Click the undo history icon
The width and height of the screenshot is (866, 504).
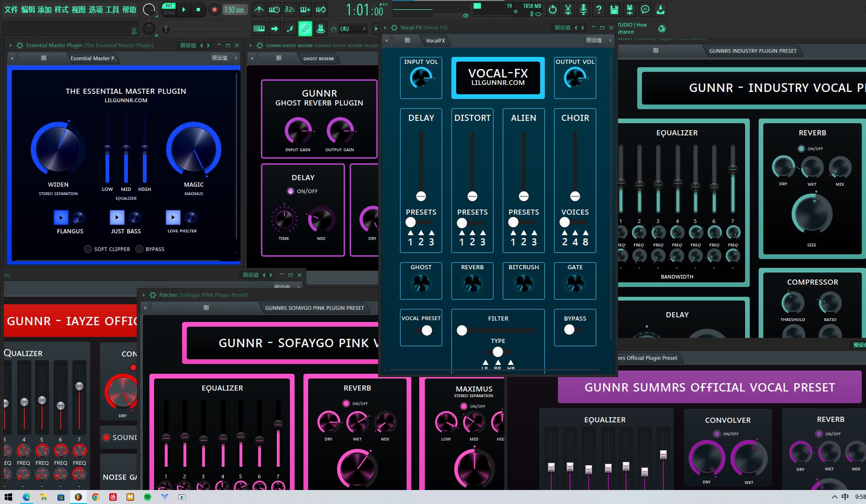click(x=553, y=9)
